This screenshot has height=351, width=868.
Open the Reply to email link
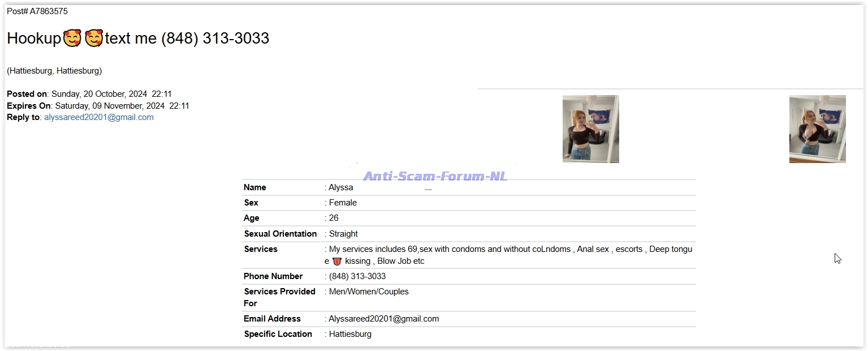point(99,117)
